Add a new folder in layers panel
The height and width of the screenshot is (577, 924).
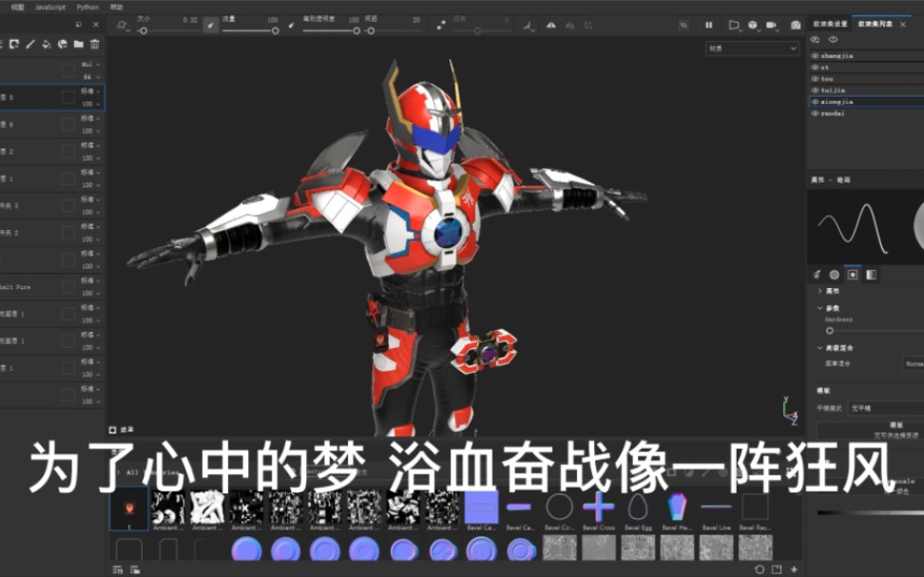78,44
